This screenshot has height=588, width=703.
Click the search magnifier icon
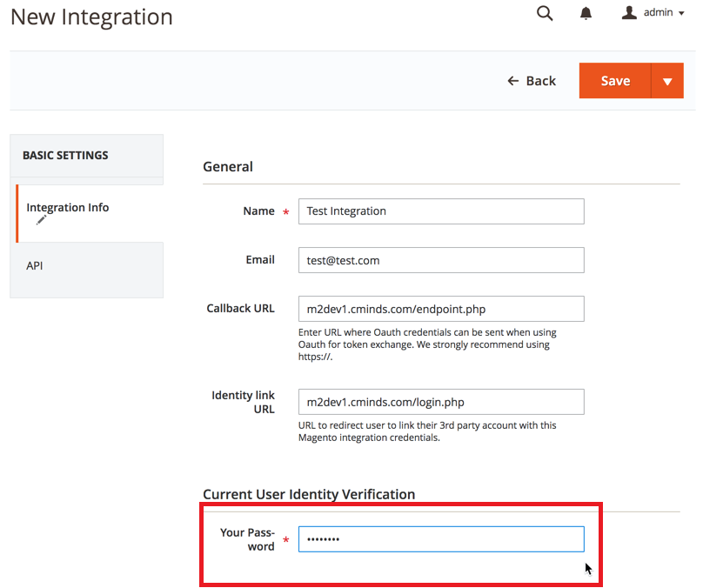[x=545, y=13]
